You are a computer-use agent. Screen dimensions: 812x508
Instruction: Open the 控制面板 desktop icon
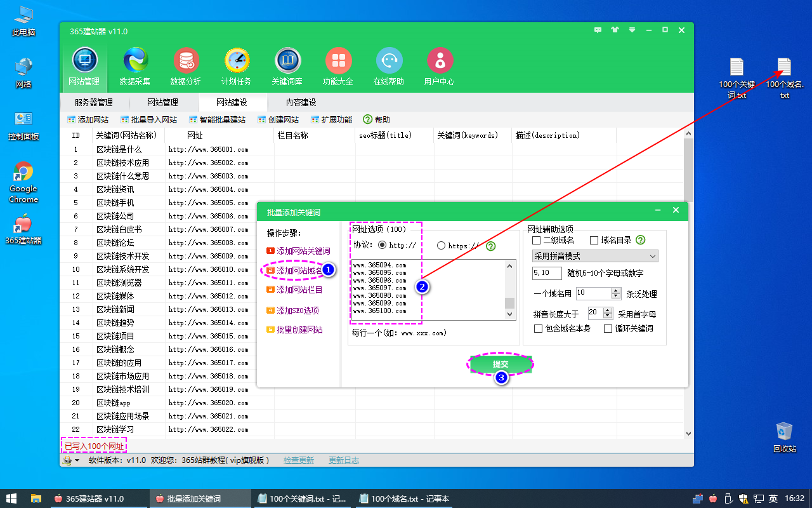click(x=23, y=126)
